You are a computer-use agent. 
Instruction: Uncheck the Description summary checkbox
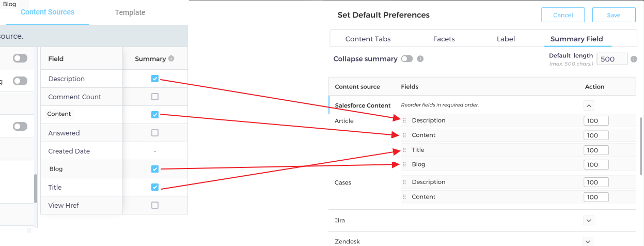click(x=155, y=79)
